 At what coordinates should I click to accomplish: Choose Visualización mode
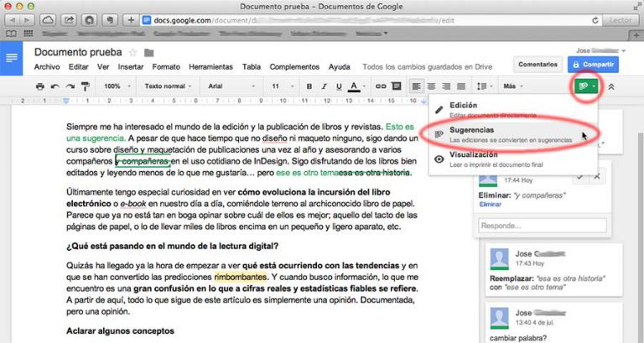point(513,159)
